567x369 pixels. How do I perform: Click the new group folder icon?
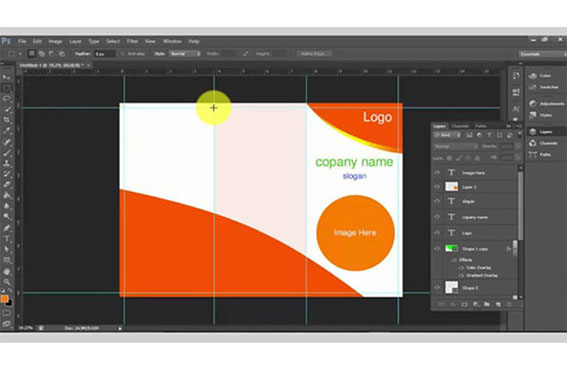(x=487, y=304)
